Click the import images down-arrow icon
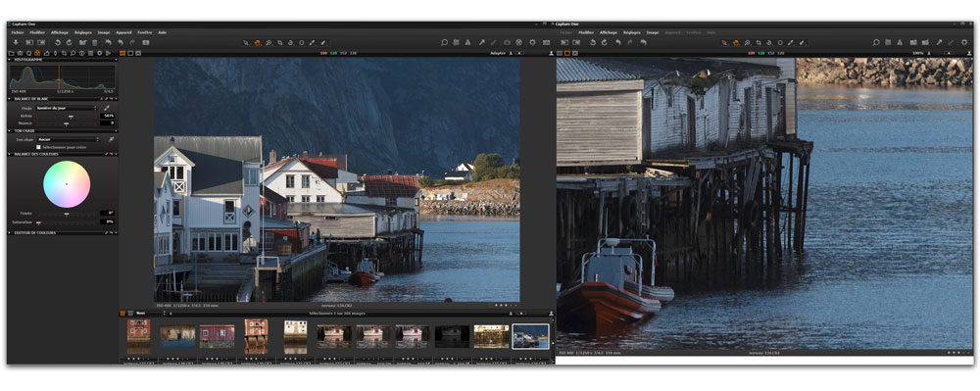Image resolution: width=980 pixels, height=391 pixels. coord(16,42)
